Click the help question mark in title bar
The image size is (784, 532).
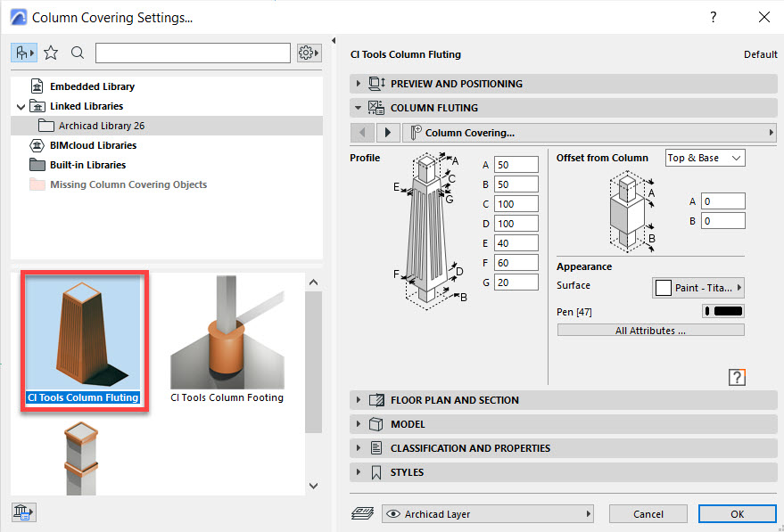coord(713,17)
